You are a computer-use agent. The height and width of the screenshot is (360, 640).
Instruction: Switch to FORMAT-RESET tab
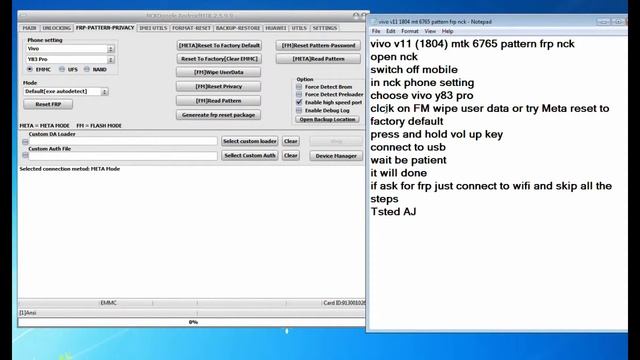tap(191, 28)
